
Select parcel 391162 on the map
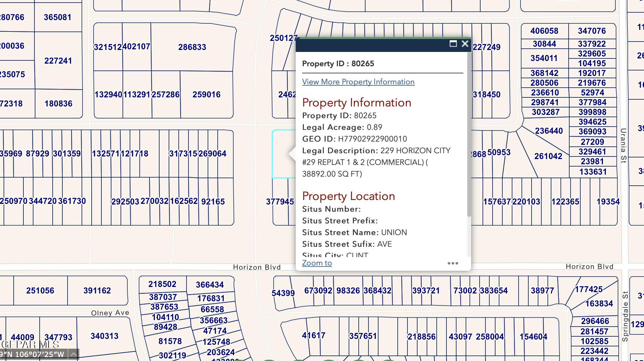pyautogui.click(x=97, y=291)
